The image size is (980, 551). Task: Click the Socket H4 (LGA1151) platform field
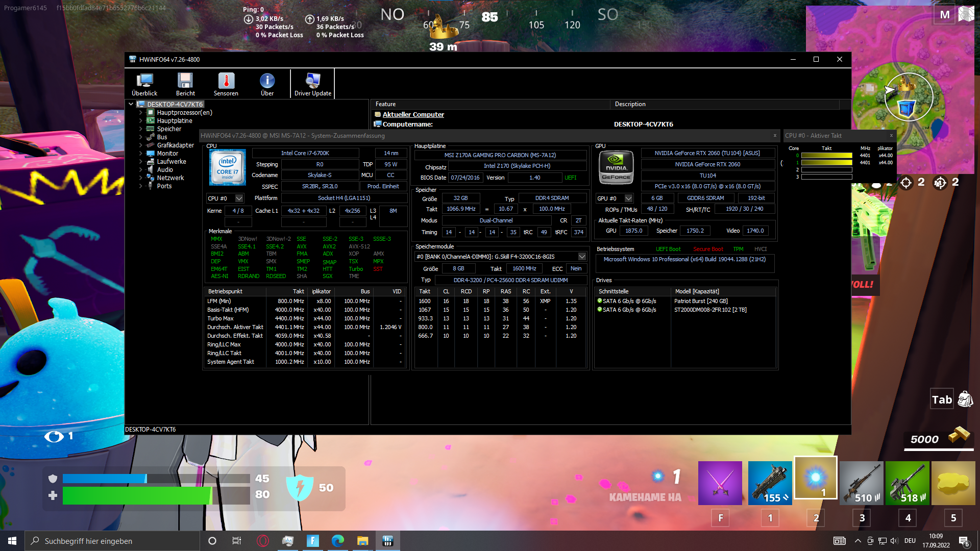(344, 198)
